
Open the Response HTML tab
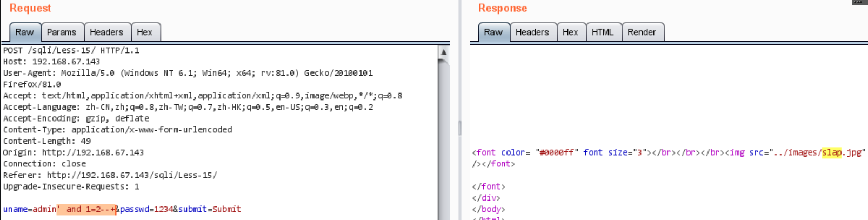[x=603, y=32]
